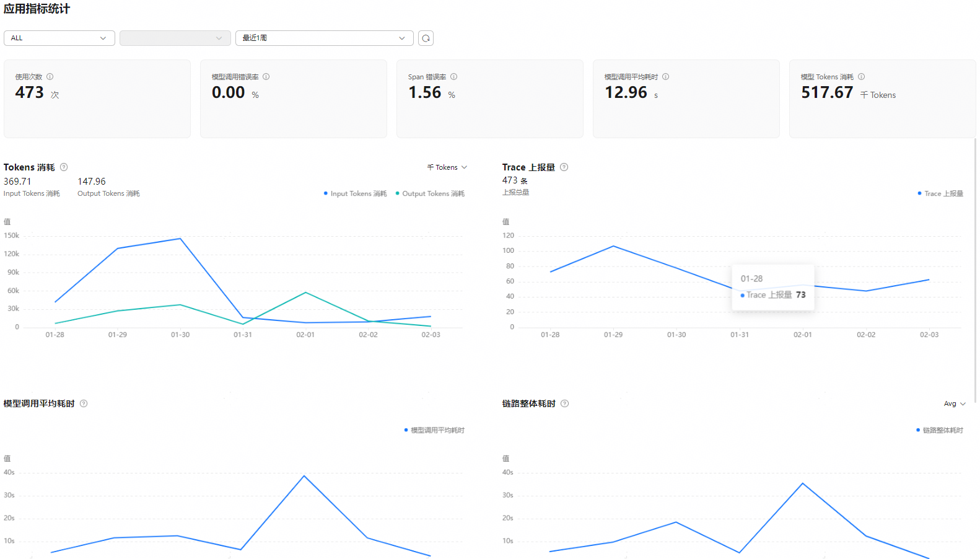Click info icon beside Span 错误率

click(x=453, y=77)
